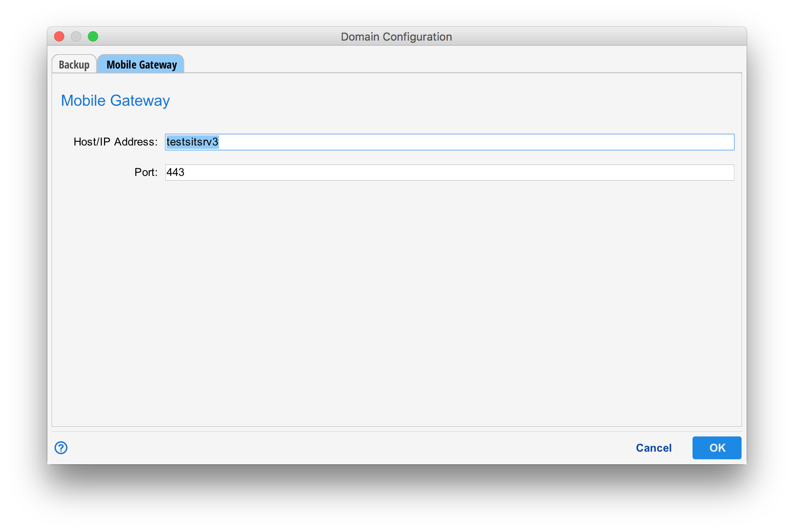Click the 443 port value
794x532 pixels.
[x=176, y=172]
